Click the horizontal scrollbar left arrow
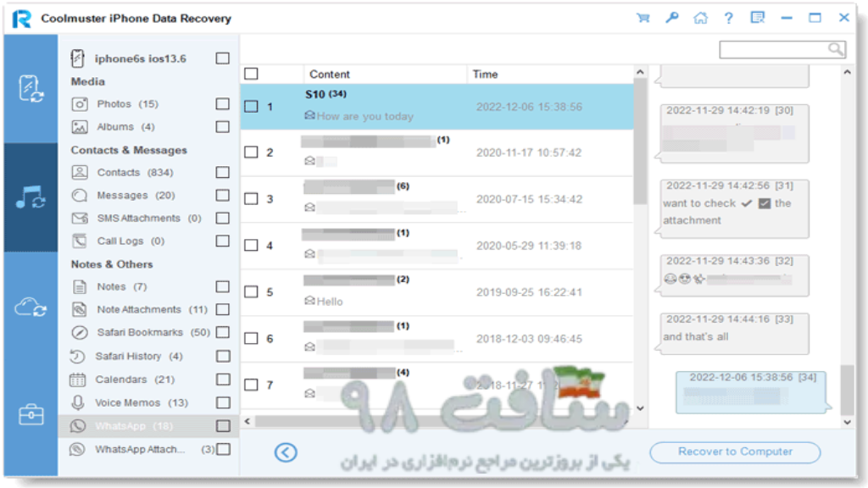 (x=248, y=422)
